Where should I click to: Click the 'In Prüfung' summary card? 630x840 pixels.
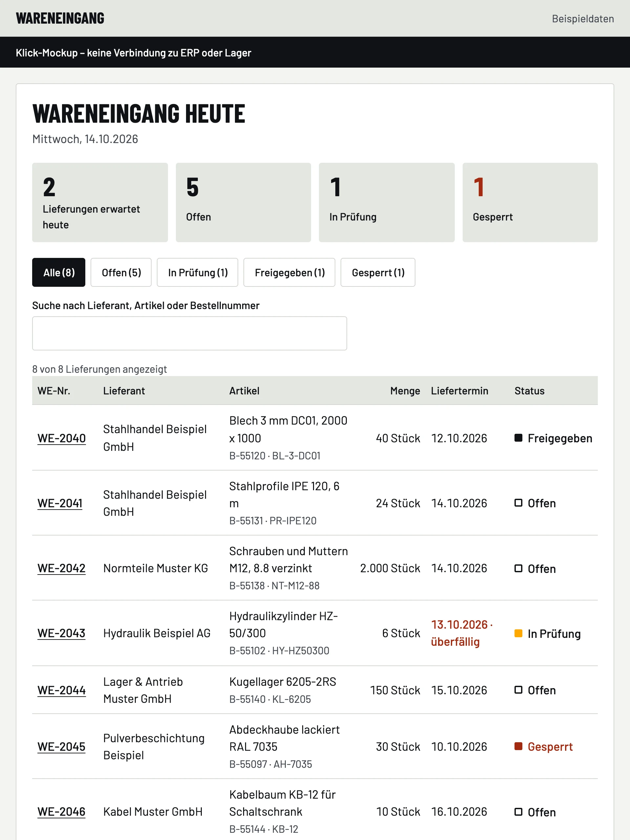coord(387,202)
